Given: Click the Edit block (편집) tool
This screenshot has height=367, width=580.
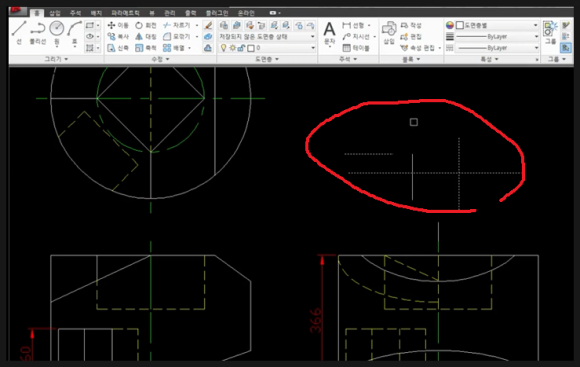Looking at the screenshot, I should click(411, 37).
